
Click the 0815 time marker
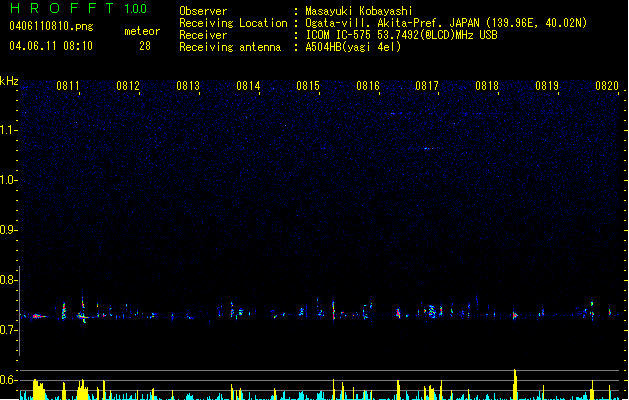coord(308,86)
